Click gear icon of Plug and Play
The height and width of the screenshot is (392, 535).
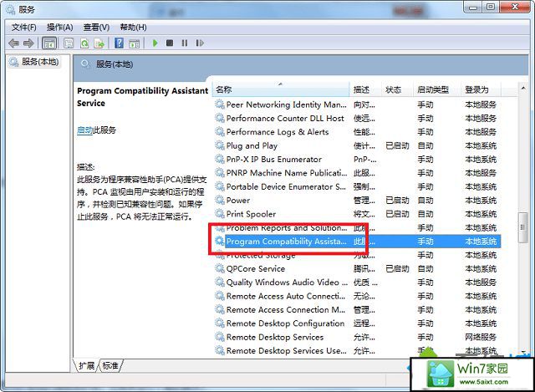point(220,145)
